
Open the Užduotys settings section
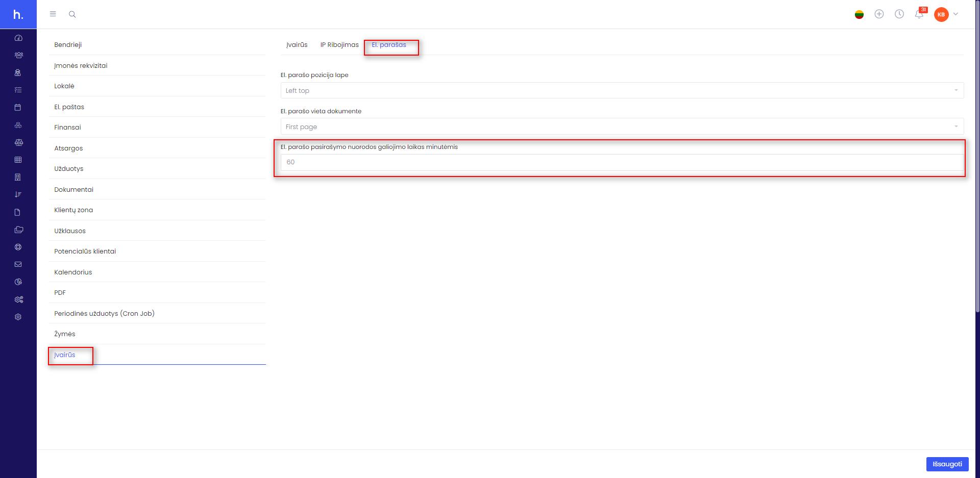point(157,169)
